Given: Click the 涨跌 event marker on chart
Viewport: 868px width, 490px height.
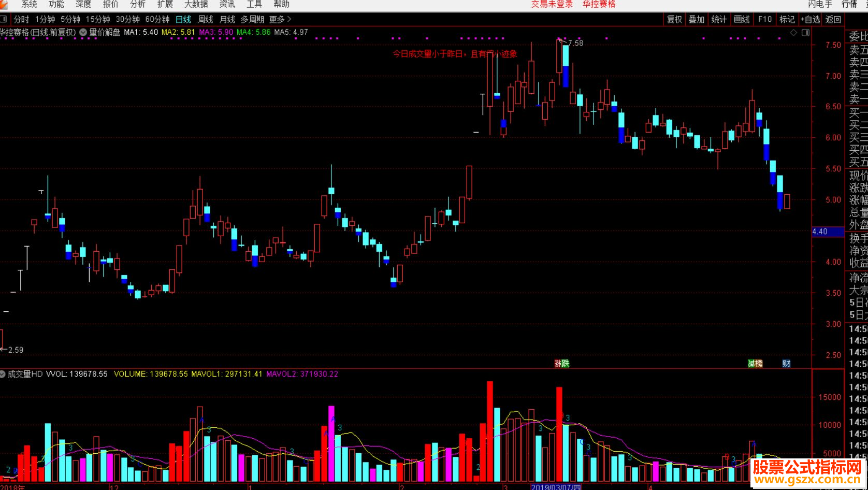Looking at the screenshot, I should coord(562,364).
